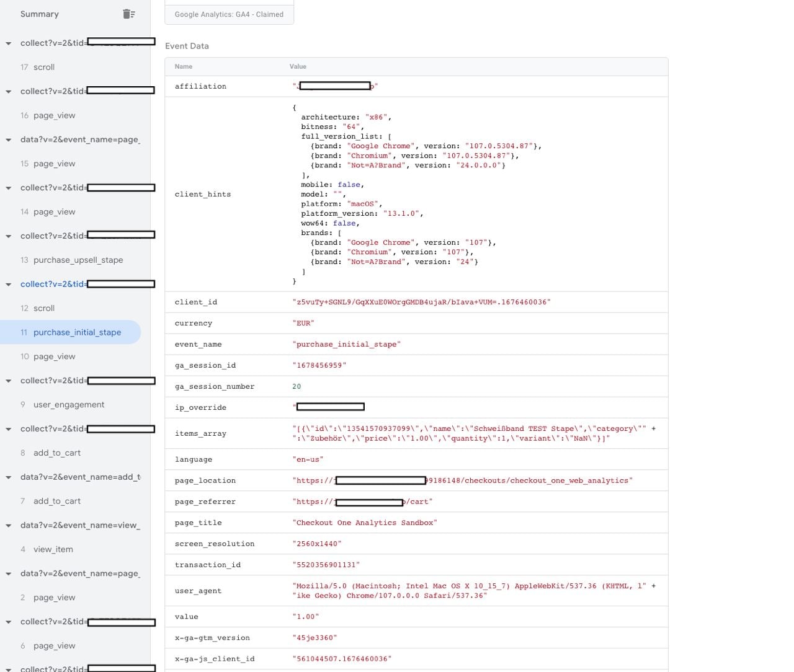The image size is (794, 672).
Task: Select the transaction_id parameter name
Action: (x=207, y=565)
